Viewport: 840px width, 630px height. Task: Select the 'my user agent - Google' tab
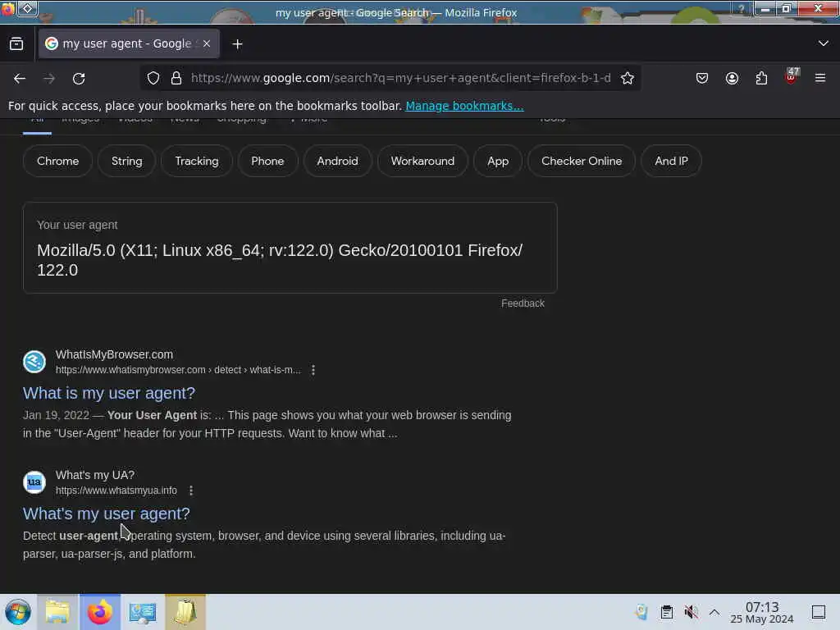pyautogui.click(x=129, y=43)
